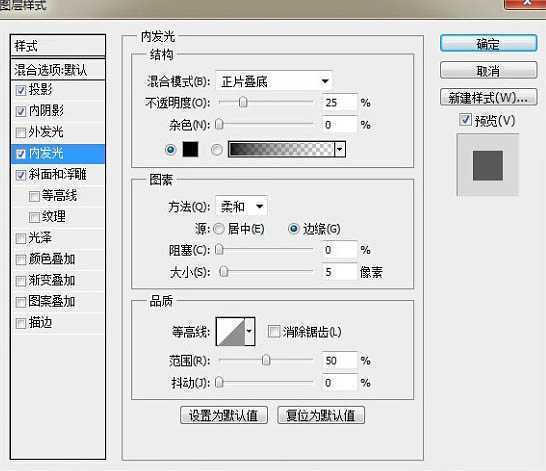The image size is (546, 471).
Task: Select 混合选项:默认 blending options entry
Action: [58, 70]
